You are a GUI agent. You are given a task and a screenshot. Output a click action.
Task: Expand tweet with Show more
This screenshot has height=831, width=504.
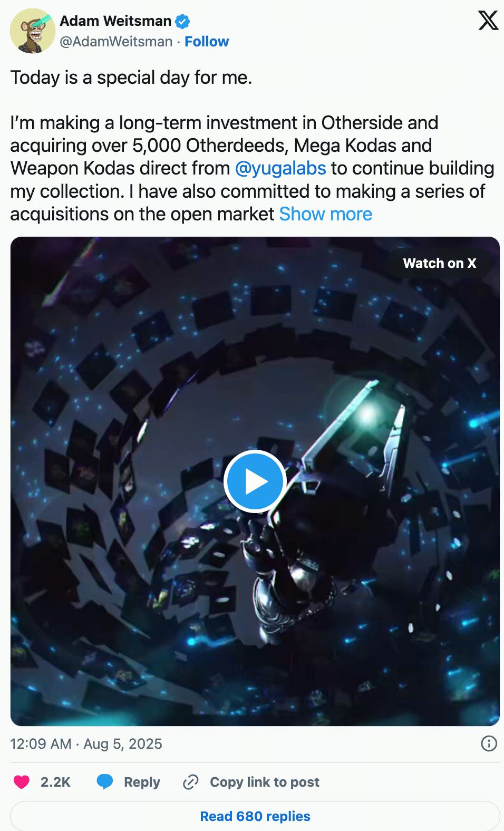coord(326,214)
